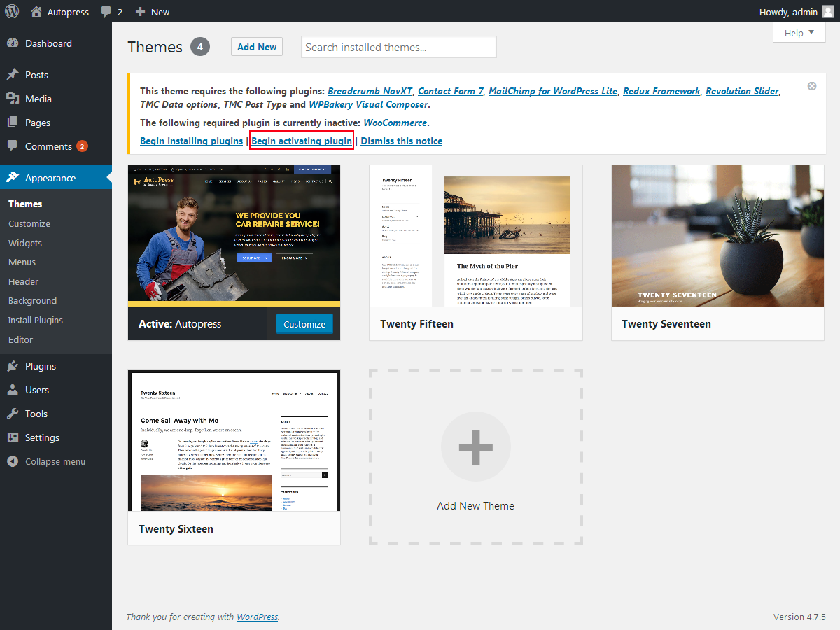The width and height of the screenshot is (840, 630).
Task: Click the WordPress logo in admin bar
Action: [x=12, y=11]
